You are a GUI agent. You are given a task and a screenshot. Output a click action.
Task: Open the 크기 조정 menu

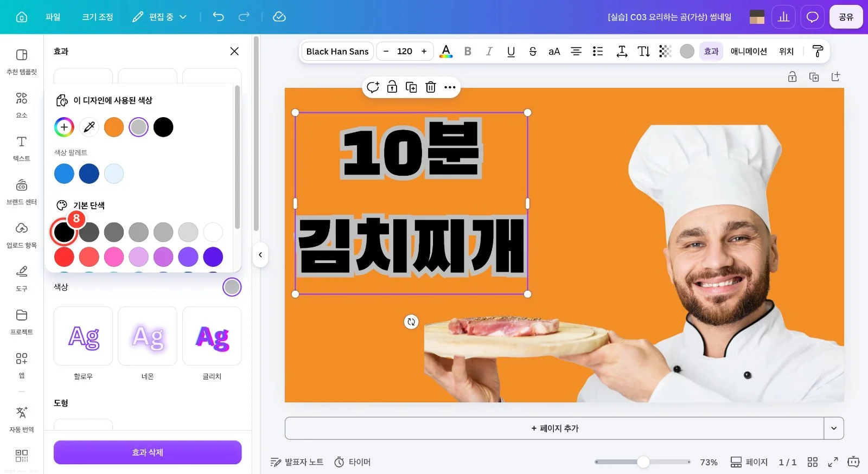pyautogui.click(x=98, y=17)
